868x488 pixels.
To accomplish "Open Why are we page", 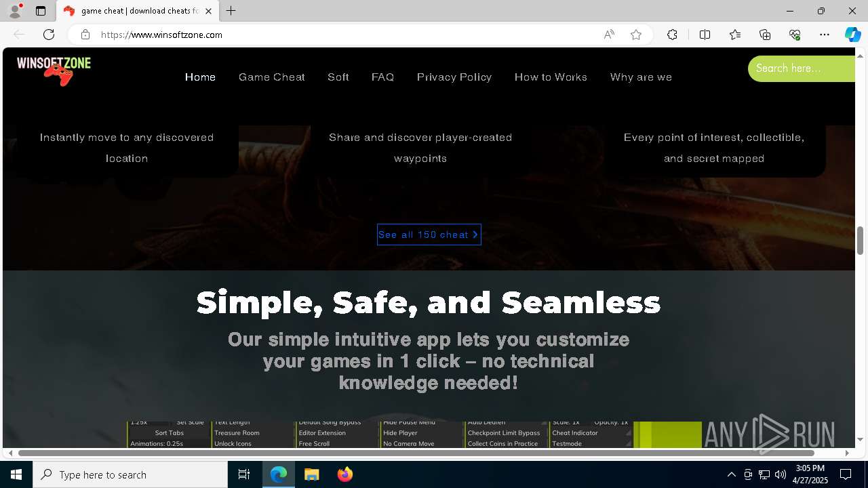I will (641, 77).
